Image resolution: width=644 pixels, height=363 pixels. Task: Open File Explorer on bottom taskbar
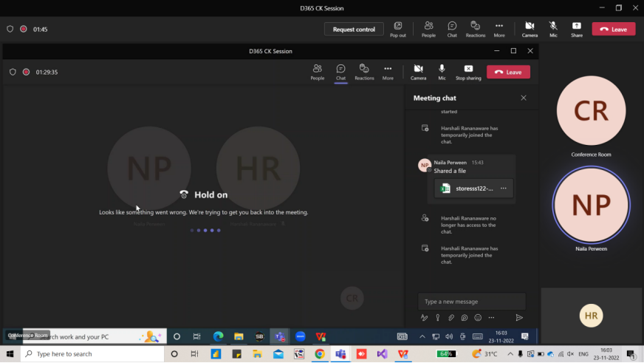click(x=258, y=354)
